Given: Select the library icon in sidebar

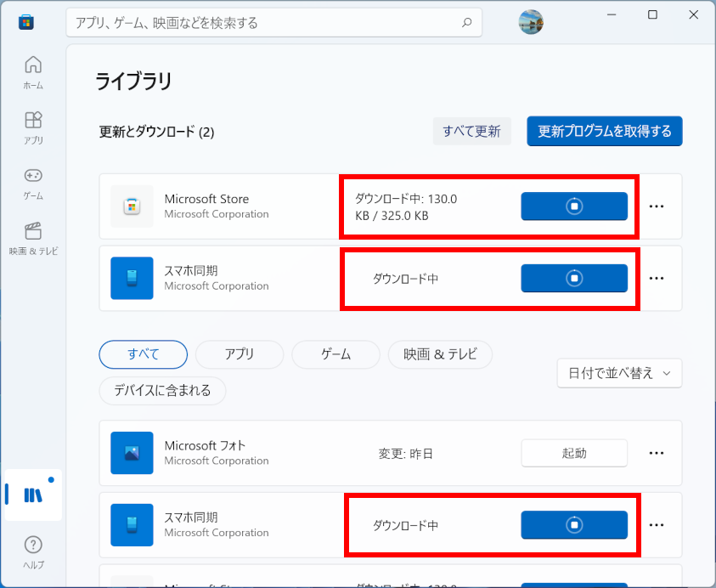Looking at the screenshot, I should point(33,495).
